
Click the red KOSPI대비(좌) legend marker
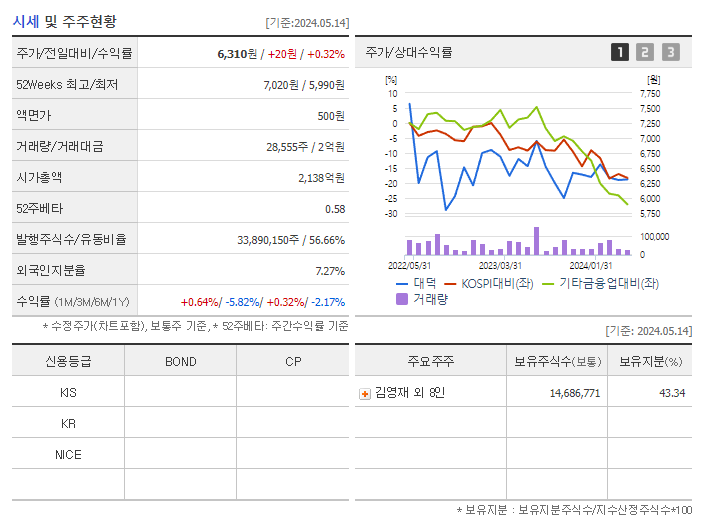click(450, 284)
